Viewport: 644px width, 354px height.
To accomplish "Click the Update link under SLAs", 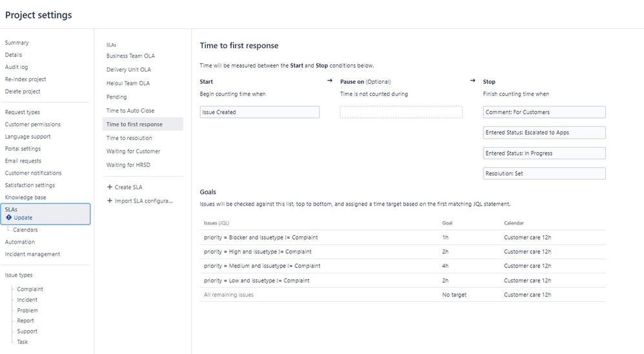I will 23,218.
